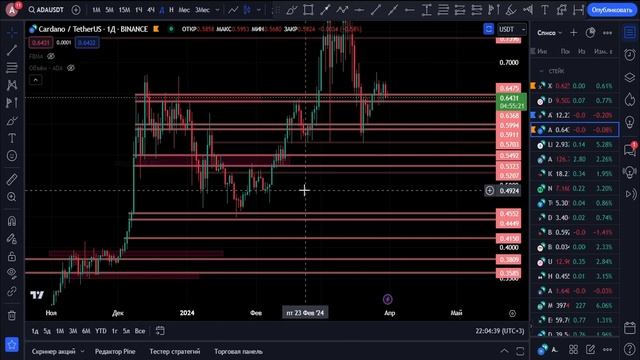Open the brush tool in the left sidebar
The image size is (640, 360).
(x=12, y=120)
